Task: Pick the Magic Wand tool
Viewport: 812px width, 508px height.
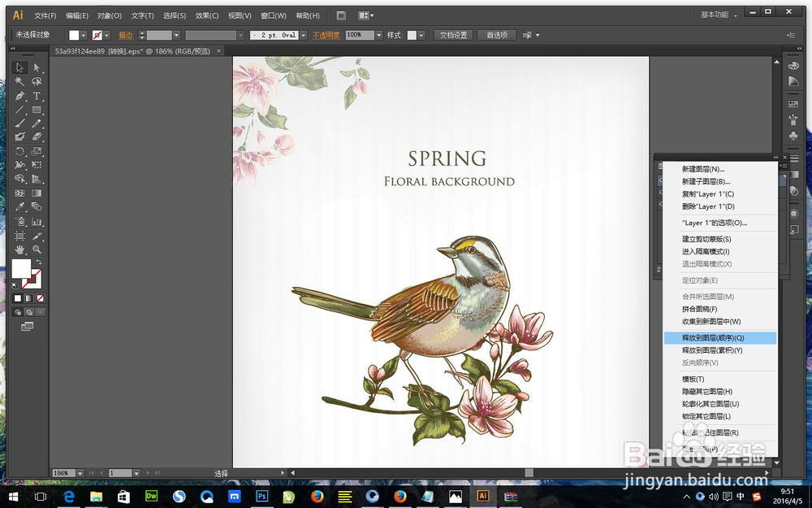Action: click(19, 81)
